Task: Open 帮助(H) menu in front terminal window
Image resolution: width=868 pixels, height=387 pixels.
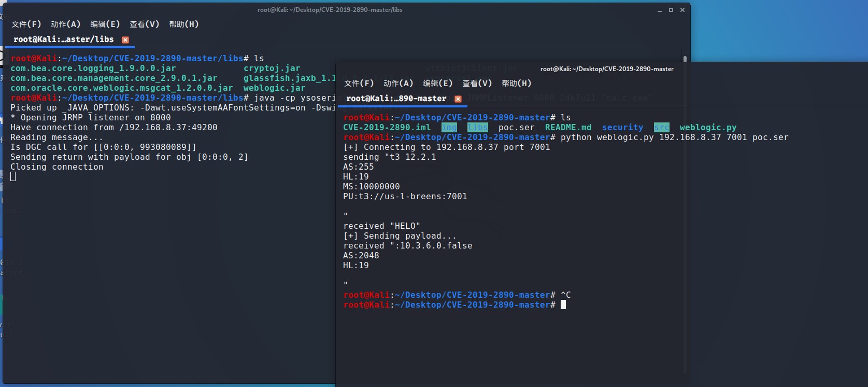Action: coord(516,83)
